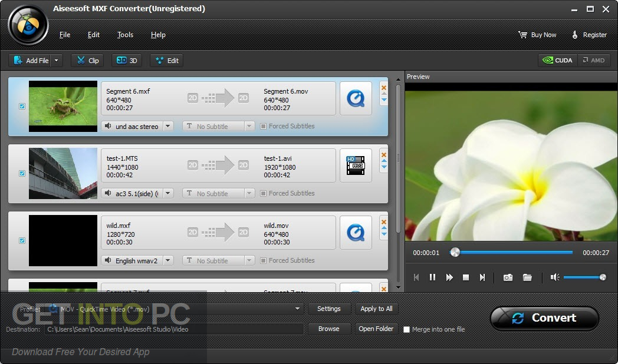Remove Segment 6.mxf with orange X
The image size is (618, 364).
point(383,87)
